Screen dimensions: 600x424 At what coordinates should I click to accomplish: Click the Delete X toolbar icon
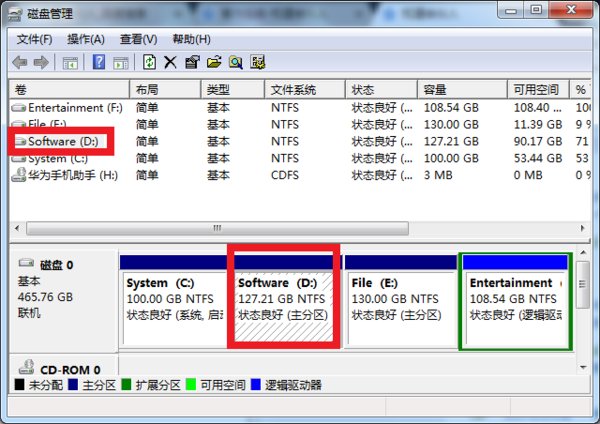click(x=170, y=62)
